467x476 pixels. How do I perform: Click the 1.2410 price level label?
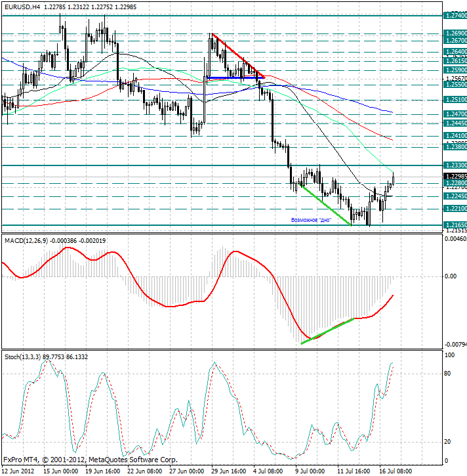455,136
